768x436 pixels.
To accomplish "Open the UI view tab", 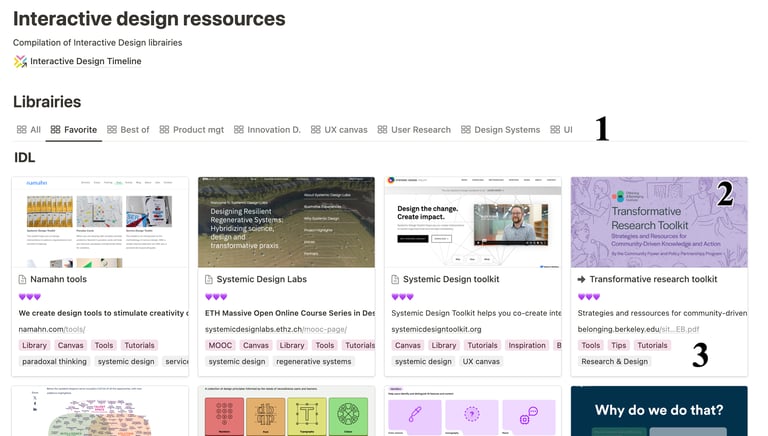I will click(x=561, y=130).
